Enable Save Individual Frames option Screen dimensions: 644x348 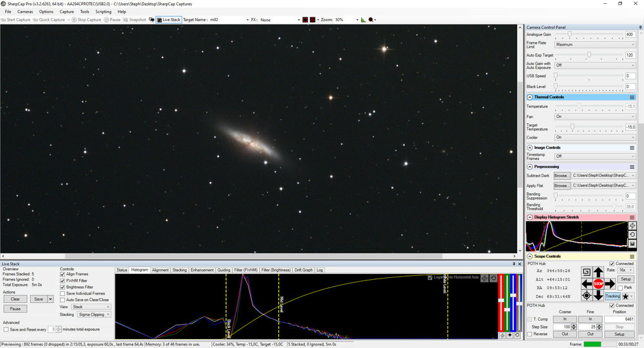62,293
